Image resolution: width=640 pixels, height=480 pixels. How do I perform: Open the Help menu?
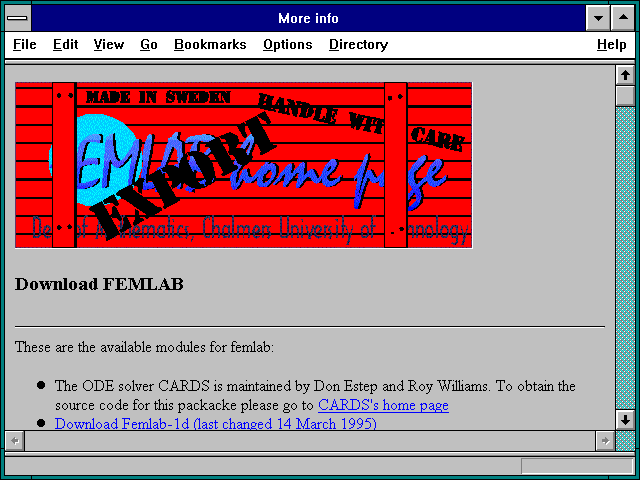[611, 44]
